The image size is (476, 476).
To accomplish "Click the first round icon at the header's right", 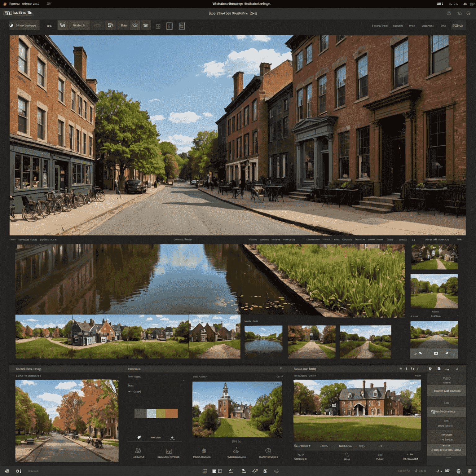I will (x=449, y=13).
